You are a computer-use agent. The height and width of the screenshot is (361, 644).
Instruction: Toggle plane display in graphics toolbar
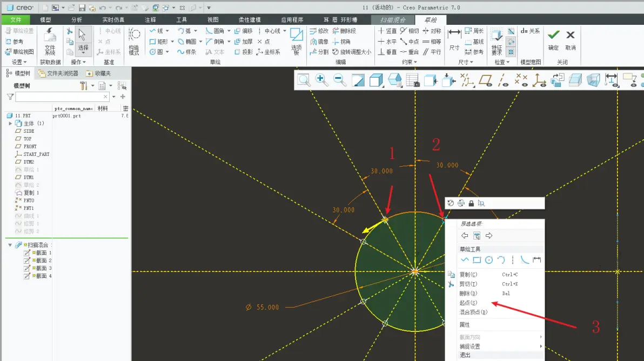[x=486, y=79]
